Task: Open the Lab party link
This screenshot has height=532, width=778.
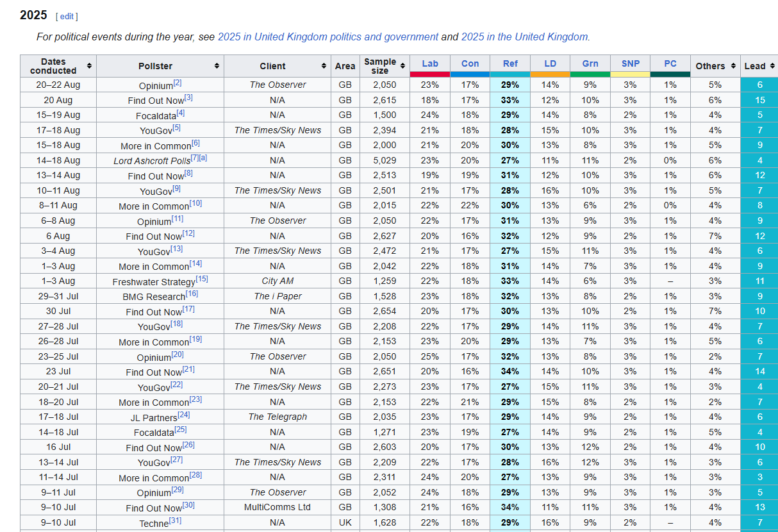Action: click(x=430, y=63)
